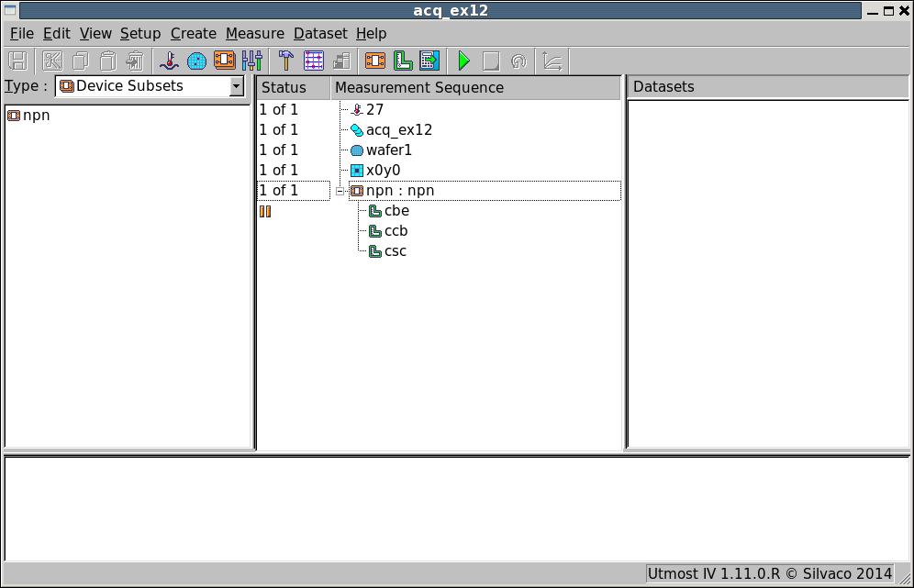Click the Utmost IV version status text
This screenshot has height=588, width=914.
point(769,574)
